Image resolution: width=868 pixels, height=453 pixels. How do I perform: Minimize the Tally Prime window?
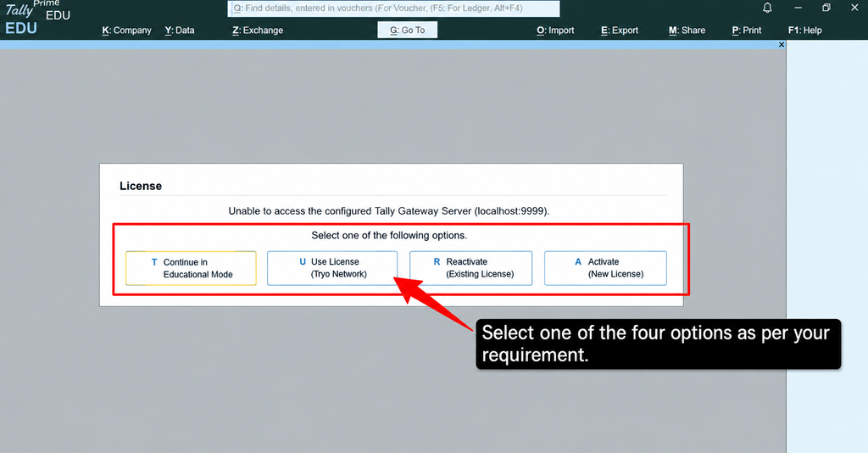[x=798, y=8]
